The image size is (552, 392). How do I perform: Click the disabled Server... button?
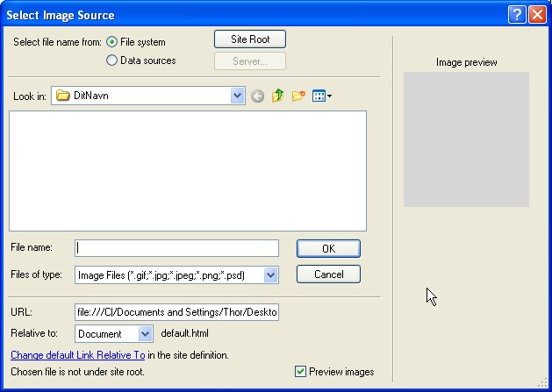point(250,61)
